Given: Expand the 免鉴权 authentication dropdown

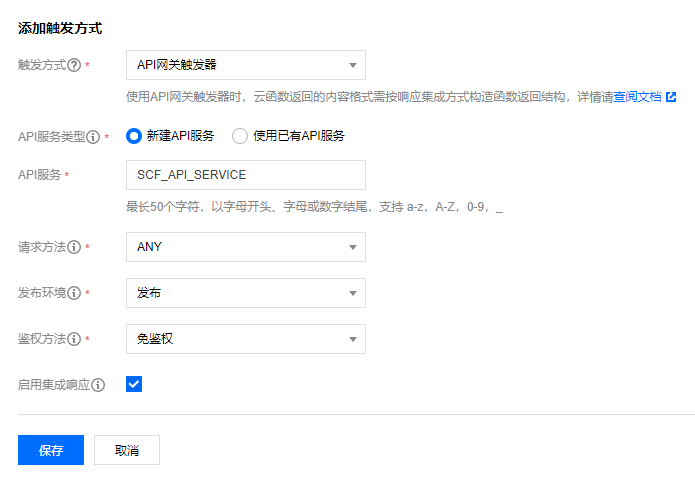Looking at the screenshot, I should [245, 339].
